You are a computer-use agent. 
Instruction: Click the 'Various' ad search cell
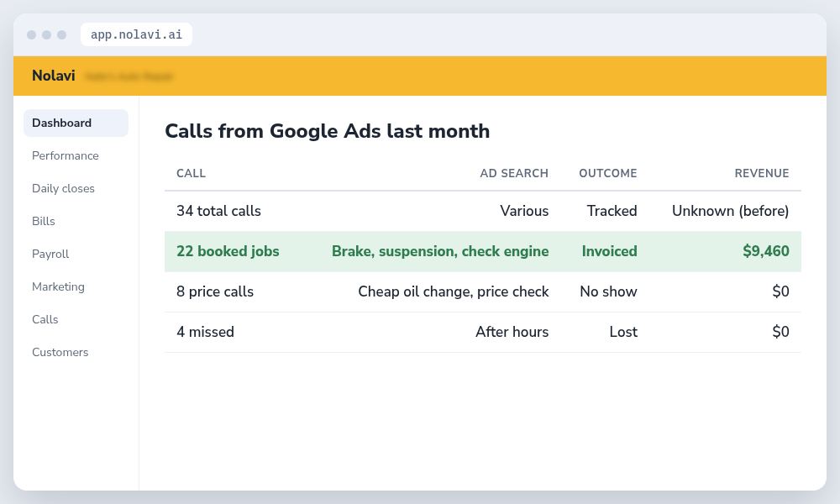(524, 211)
